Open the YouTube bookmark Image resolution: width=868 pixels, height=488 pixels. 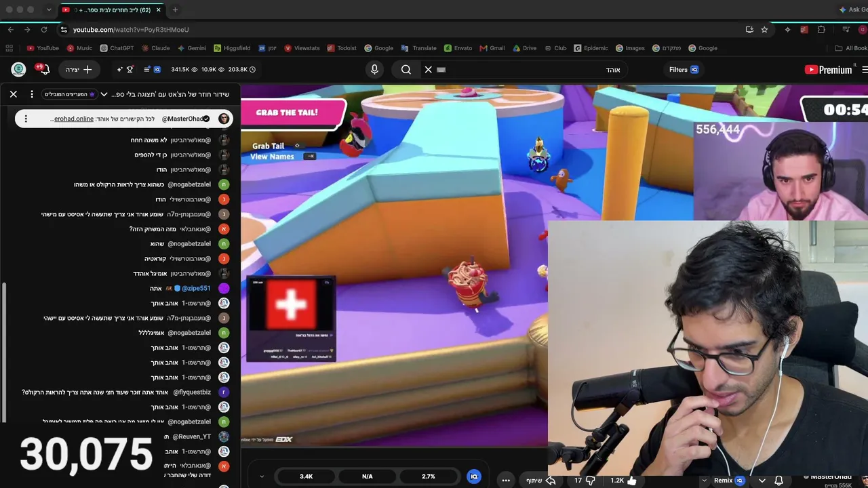(43, 48)
